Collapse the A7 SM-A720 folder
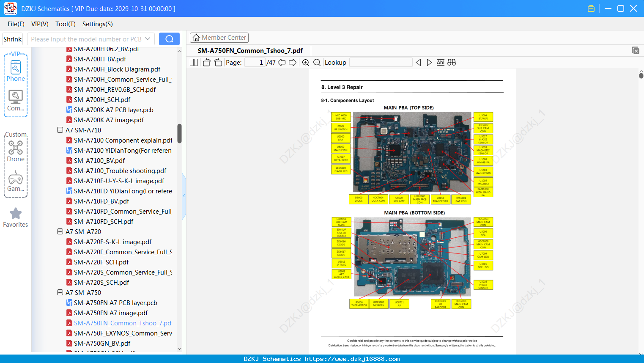This screenshot has width=644, height=363. click(x=60, y=231)
